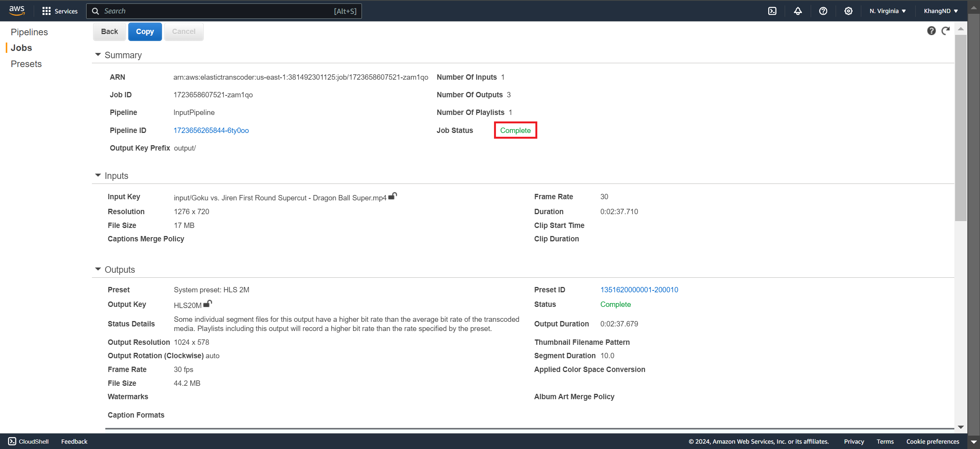Click the inner scrollbar down arrow

[x=960, y=427]
